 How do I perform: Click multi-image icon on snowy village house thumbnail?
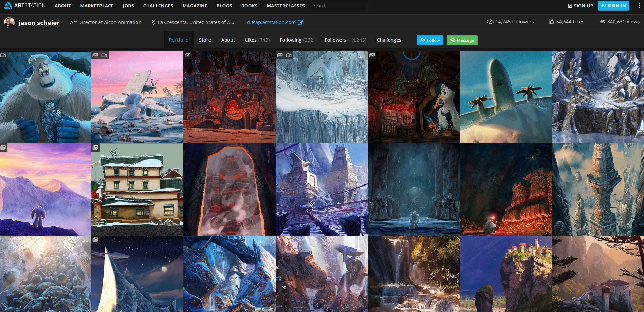(x=95, y=147)
